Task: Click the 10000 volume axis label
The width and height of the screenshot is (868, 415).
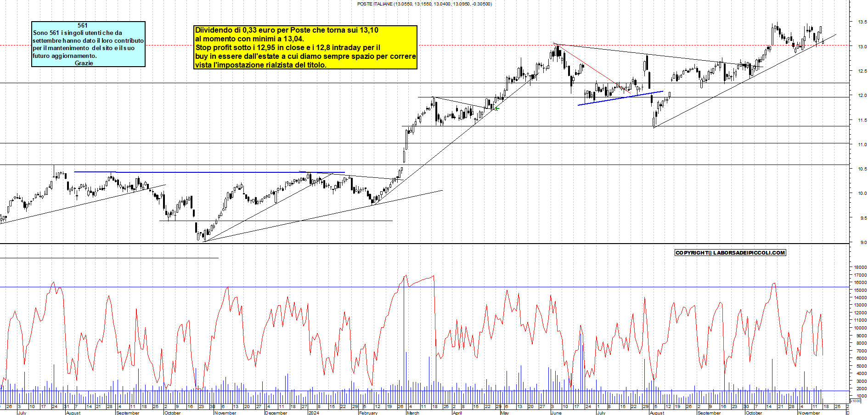Action: pyautogui.click(x=860, y=328)
